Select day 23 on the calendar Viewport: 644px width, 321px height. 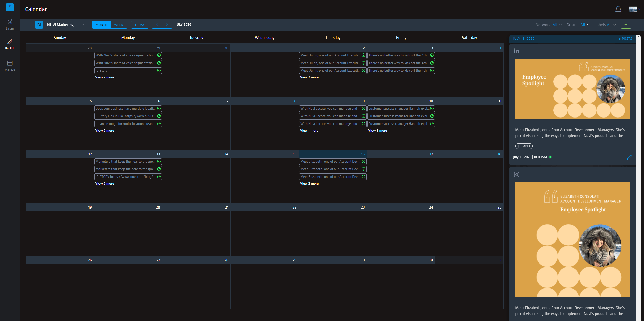(x=363, y=207)
